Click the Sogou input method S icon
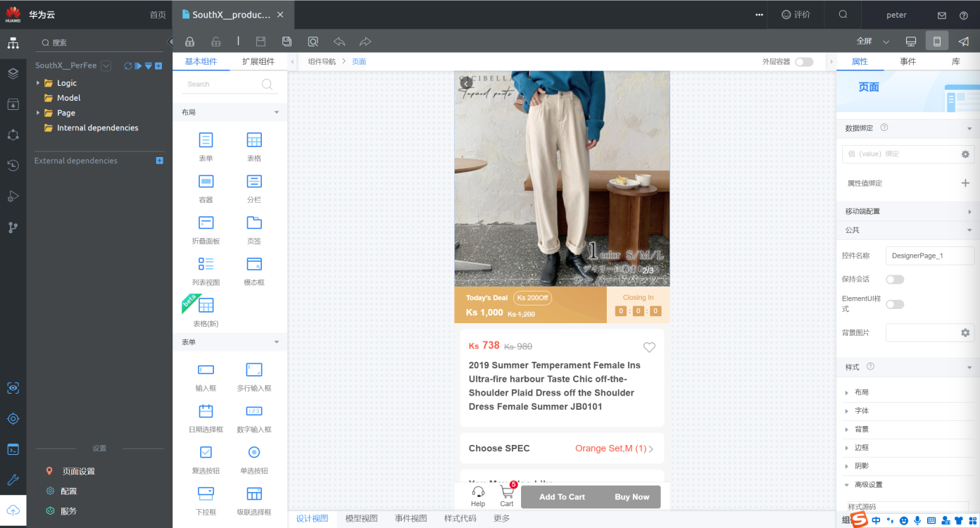The width and height of the screenshot is (980, 528). 859,520
